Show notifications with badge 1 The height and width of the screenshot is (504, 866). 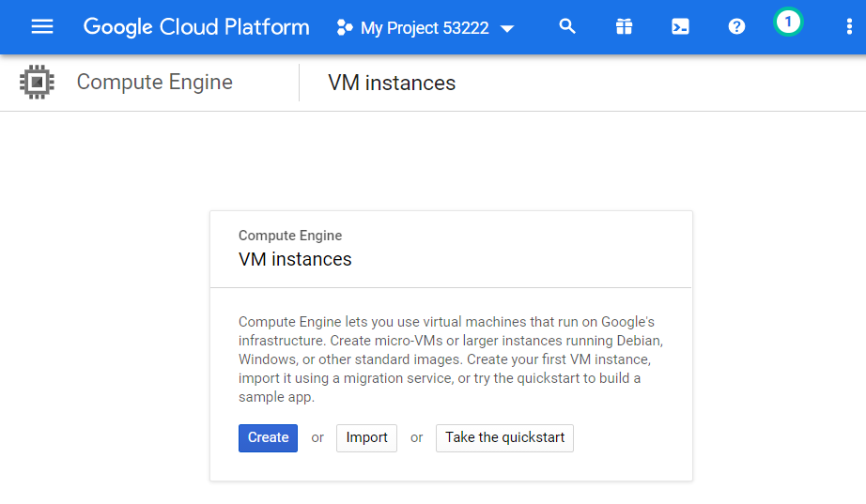(788, 22)
